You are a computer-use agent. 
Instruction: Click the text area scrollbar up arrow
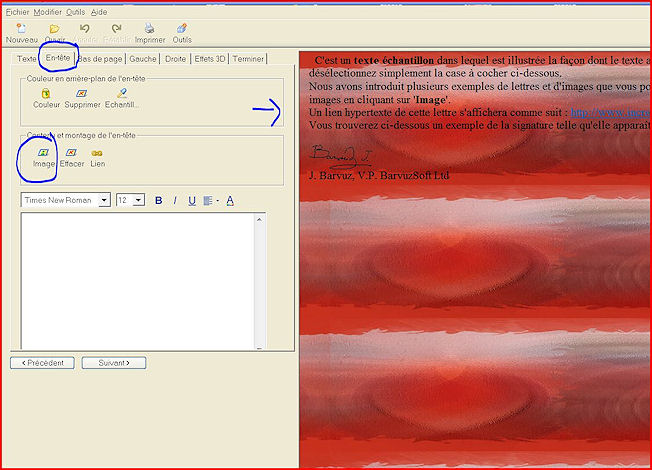259,219
